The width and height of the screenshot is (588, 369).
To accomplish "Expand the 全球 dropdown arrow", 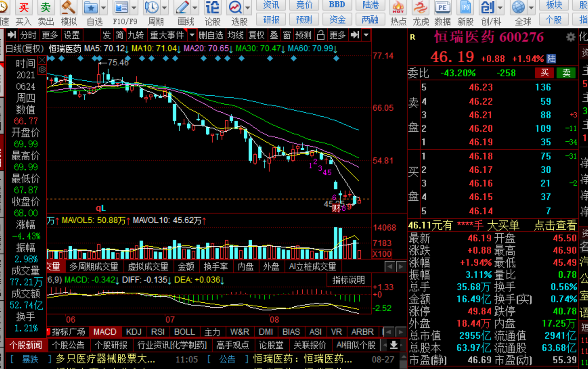I will click(x=531, y=8).
